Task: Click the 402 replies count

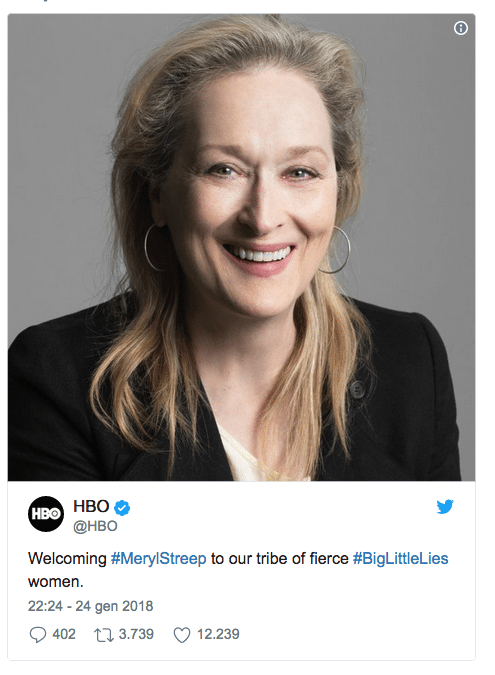Action: (64, 634)
